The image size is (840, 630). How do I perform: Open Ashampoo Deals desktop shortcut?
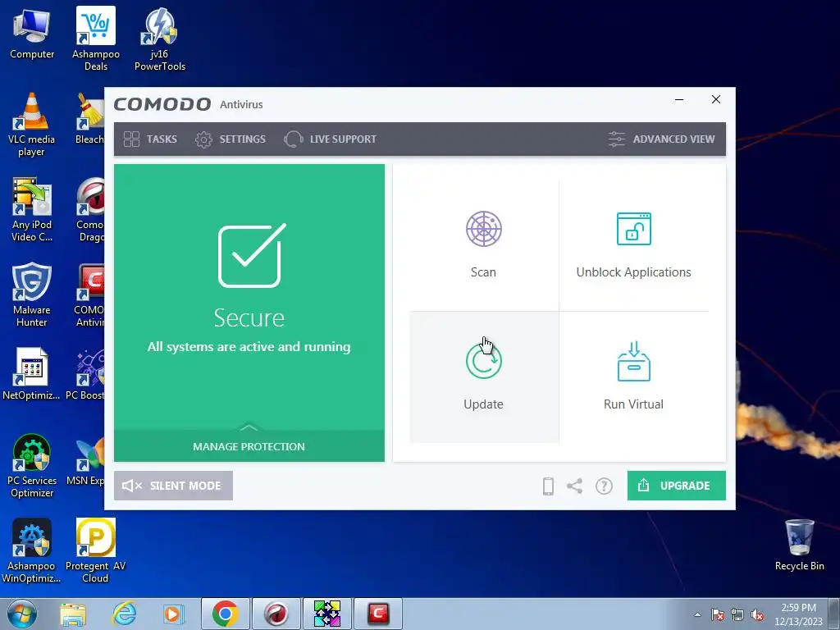[x=96, y=39]
